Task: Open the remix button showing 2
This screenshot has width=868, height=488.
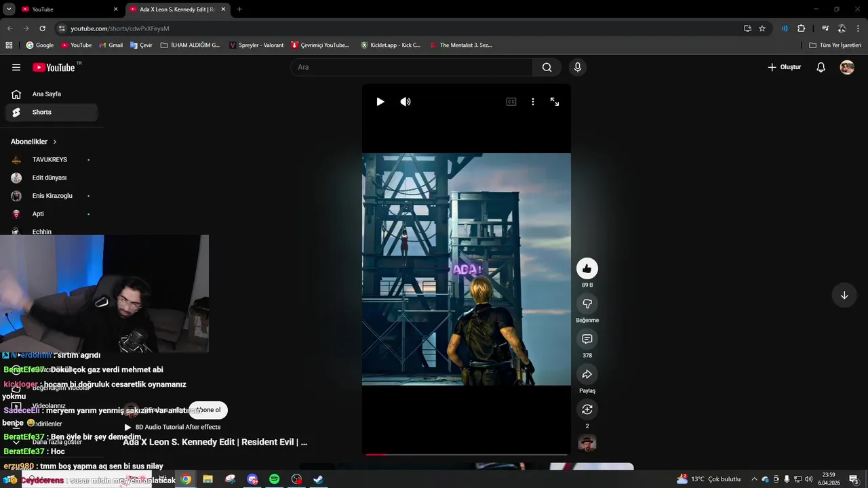Action: (587, 409)
